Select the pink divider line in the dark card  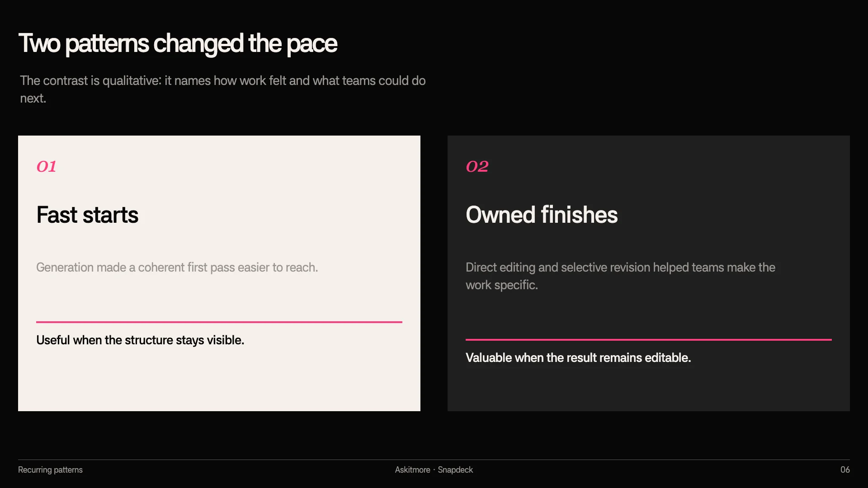tap(649, 340)
